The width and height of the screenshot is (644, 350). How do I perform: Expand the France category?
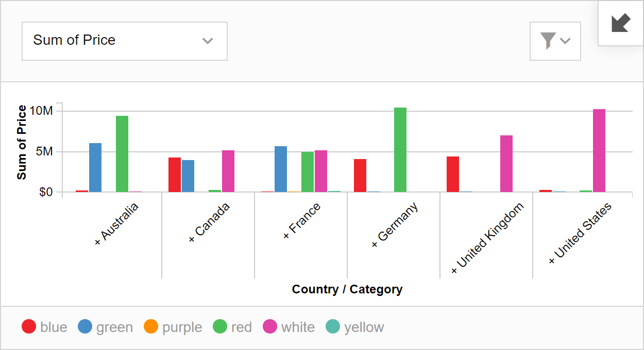[302, 221]
